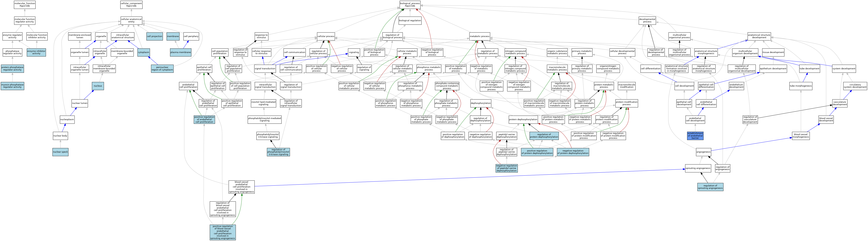Select the 'nuclear lumen' node
The width and height of the screenshot is (868, 241).
point(80,103)
